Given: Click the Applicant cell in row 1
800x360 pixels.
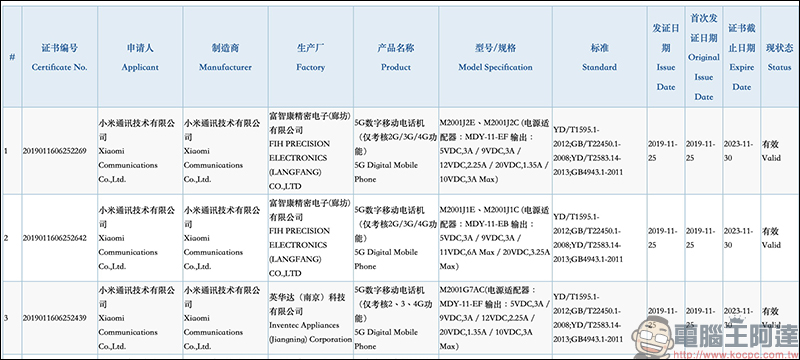Looking at the screenshot, I should point(140,151).
